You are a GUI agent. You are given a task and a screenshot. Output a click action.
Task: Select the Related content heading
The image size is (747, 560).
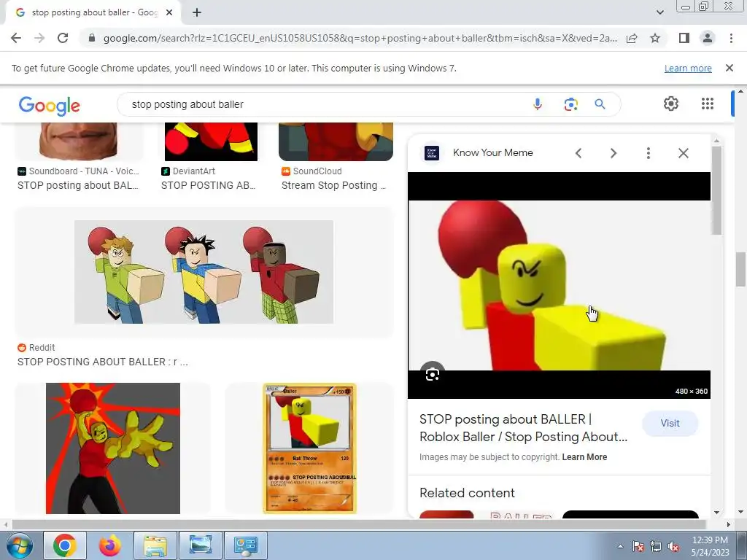pyautogui.click(x=467, y=493)
